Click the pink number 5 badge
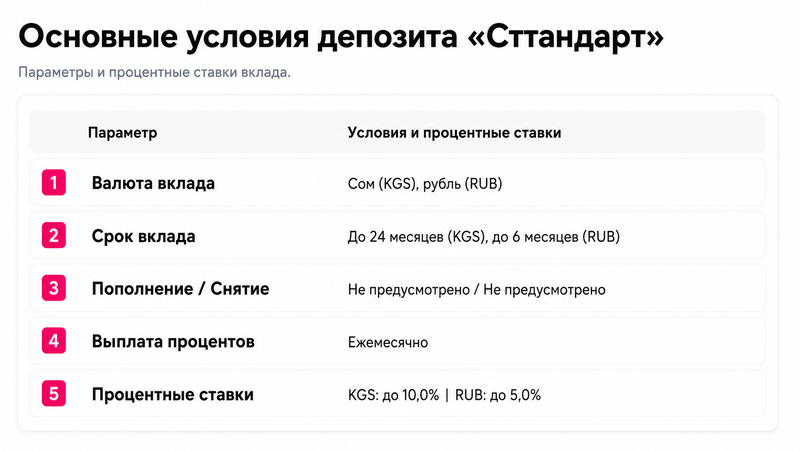The height and width of the screenshot is (450, 800). [x=54, y=394]
